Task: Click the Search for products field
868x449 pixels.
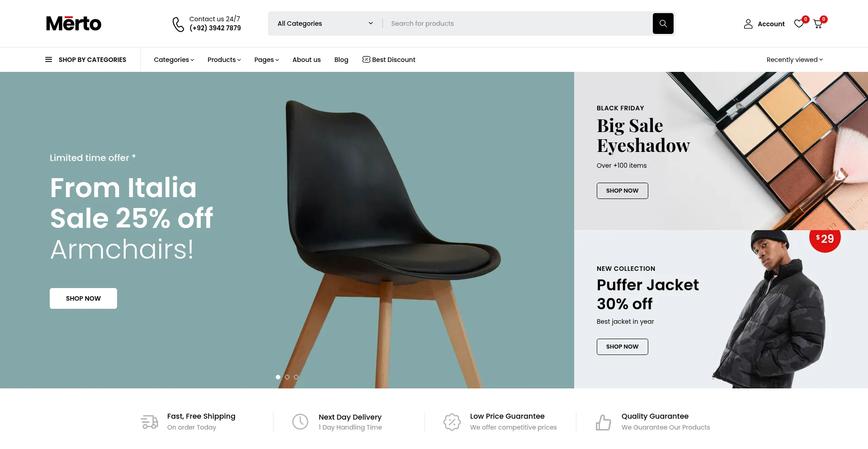Action: [x=517, y=24]
